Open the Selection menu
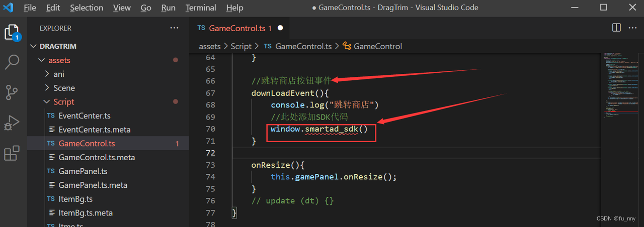 87,8
